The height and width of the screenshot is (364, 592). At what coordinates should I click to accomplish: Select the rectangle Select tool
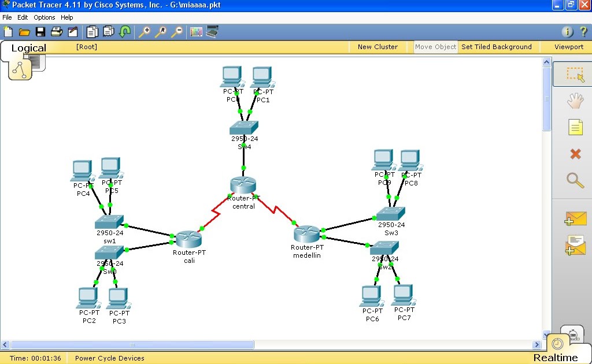coord(575,73)
